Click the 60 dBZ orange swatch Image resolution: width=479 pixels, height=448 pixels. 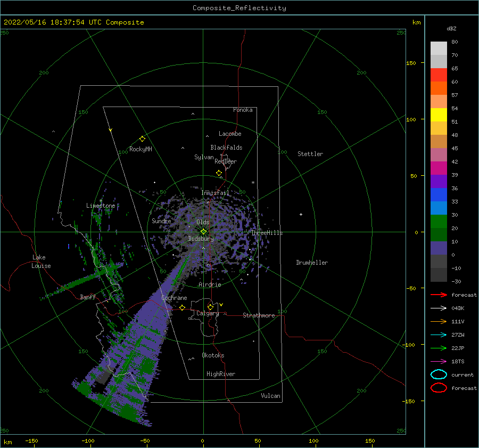(x=439, y=88)
